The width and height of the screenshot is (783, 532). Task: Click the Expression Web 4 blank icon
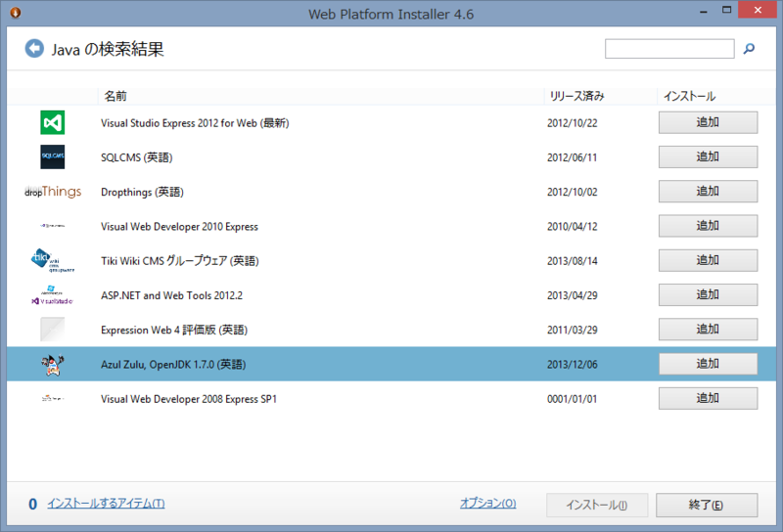[53, 330]
